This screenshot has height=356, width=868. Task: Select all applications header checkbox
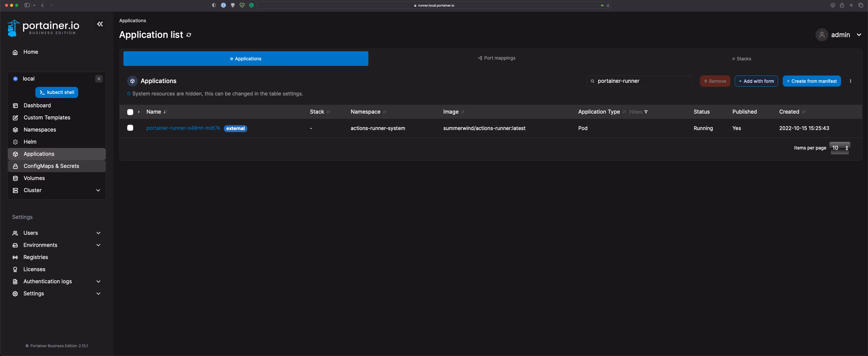coord(130,112)
